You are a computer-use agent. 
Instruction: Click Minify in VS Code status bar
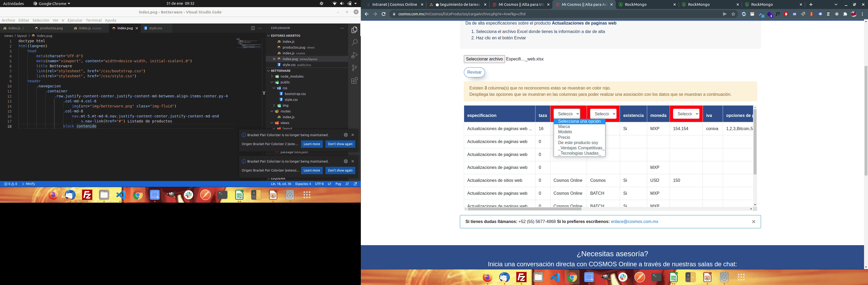coord(28,184)
